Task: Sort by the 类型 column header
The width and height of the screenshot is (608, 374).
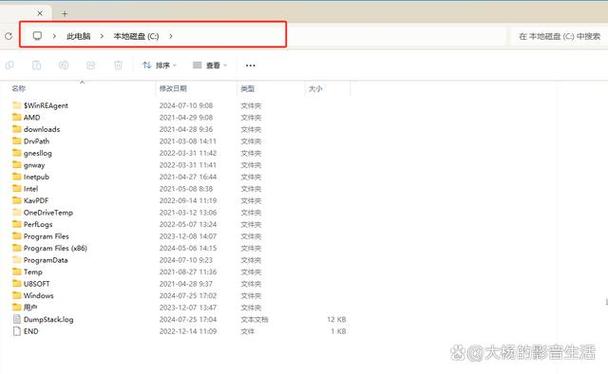Action: pyautogui.click(x=247, y=89)
